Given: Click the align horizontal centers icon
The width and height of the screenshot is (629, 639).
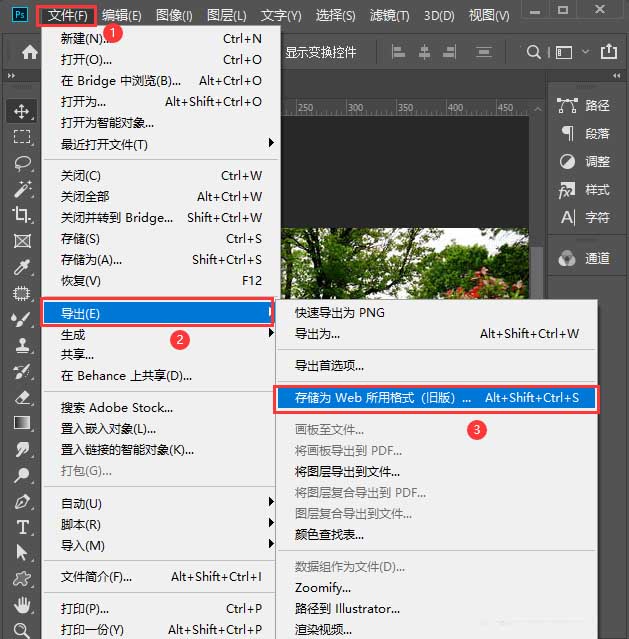Looking at the screenshot, I should pyautogui.click(x=424, y=52).
